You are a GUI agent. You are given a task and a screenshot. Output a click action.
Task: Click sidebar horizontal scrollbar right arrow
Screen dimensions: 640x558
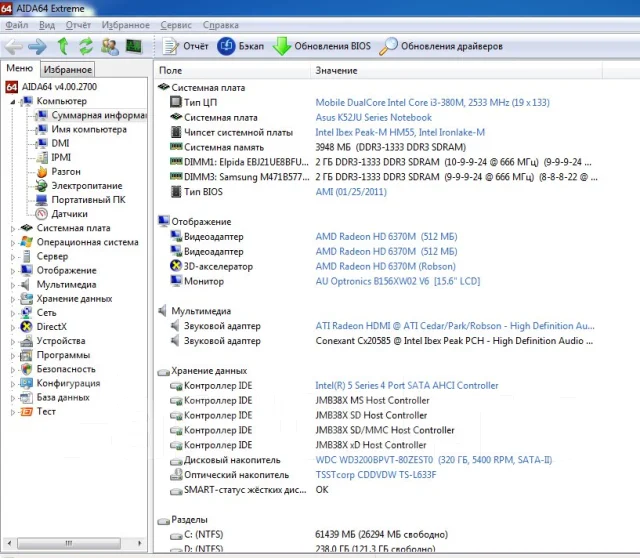click(x=140, y=543)
